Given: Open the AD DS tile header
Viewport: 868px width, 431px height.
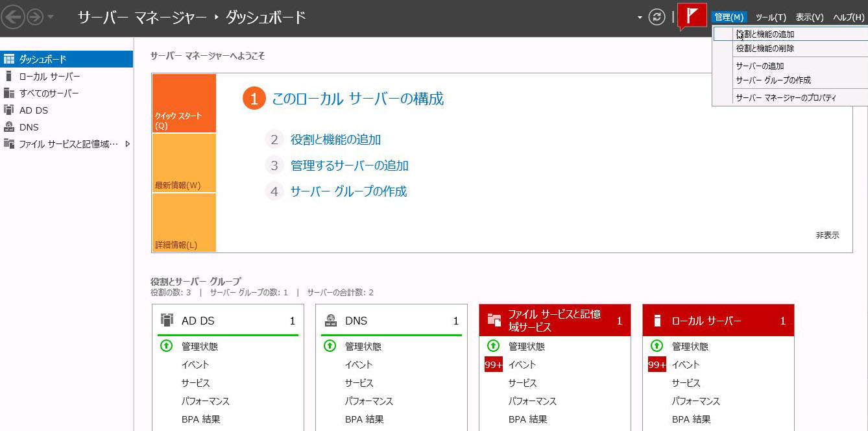Looking at the screenshot, I should (x=228, y=321).
